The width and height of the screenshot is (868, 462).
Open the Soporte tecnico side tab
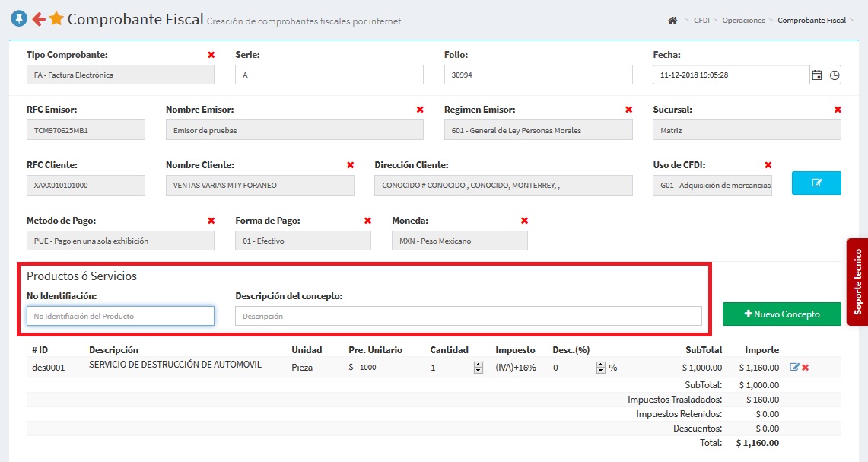(x=857, y=282)
